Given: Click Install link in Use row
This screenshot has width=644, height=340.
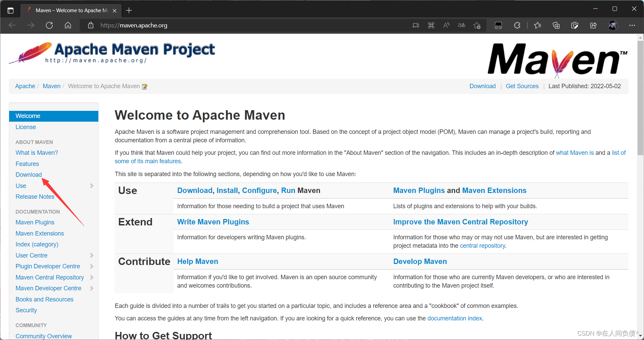Looking at the screenshot, I should (227, 191).
